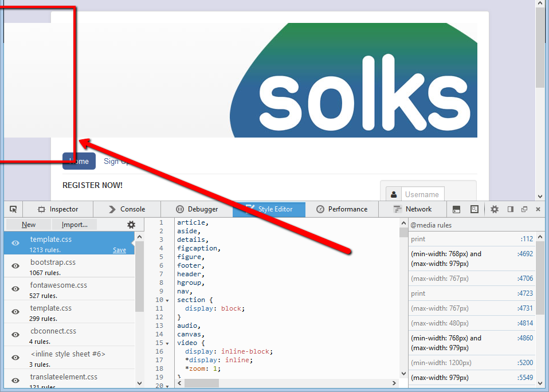
Task: Open devtools toolbox options gear
Action: (495, 209)
